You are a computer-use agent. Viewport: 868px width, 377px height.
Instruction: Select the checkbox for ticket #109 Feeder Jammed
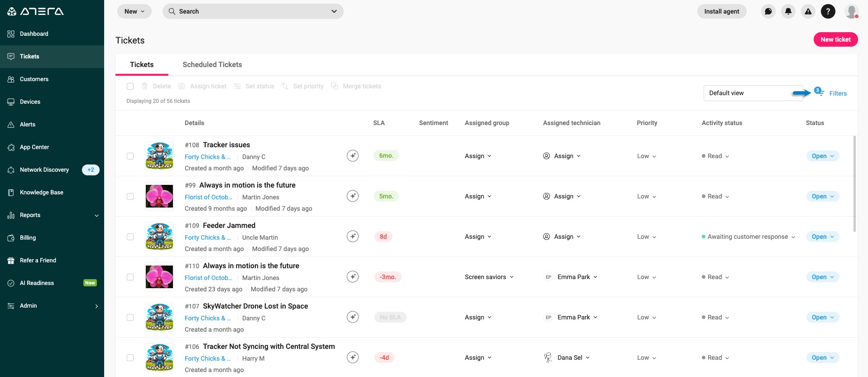coord(130,237)
